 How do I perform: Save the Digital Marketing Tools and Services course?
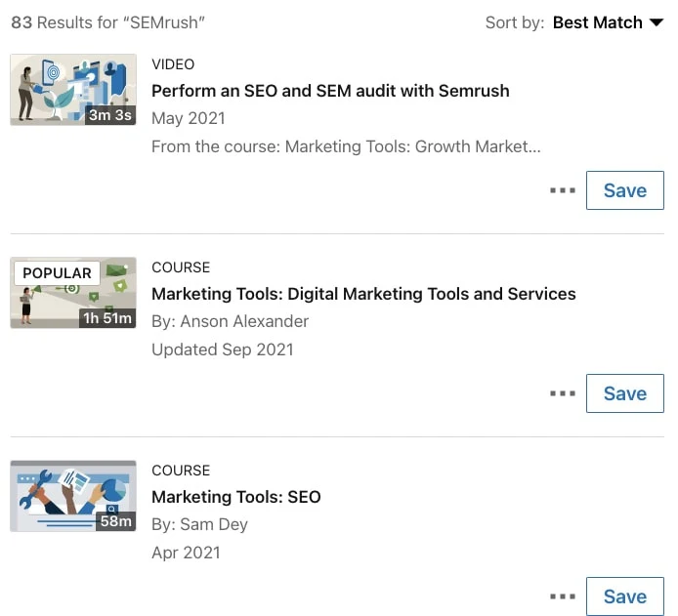tap(625, 393)
